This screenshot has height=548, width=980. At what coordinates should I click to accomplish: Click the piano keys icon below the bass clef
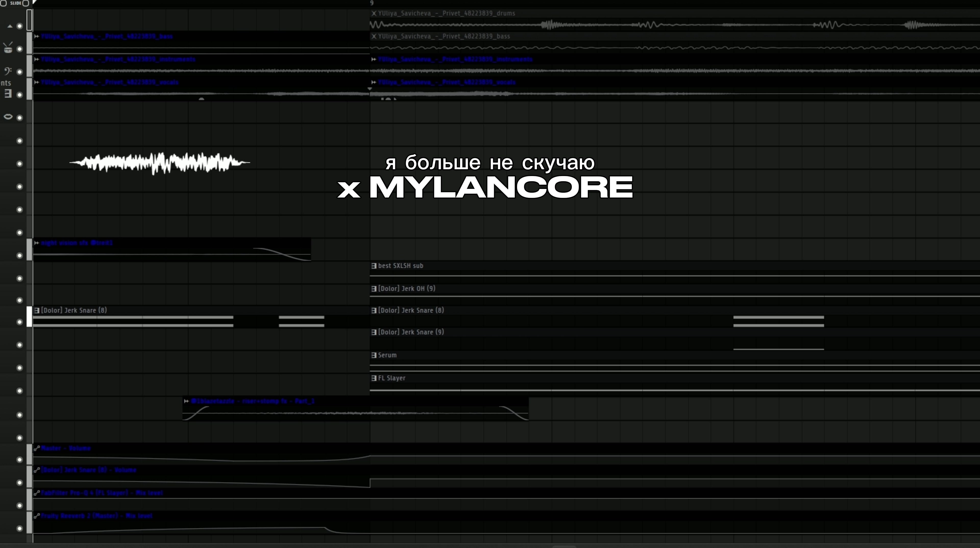pos(8,94)
